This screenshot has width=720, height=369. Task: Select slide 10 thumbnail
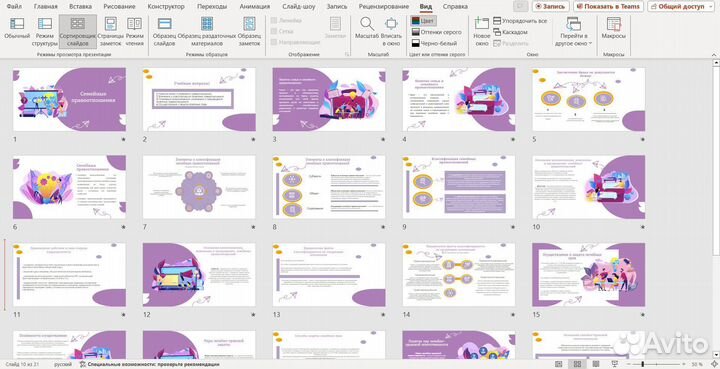[x=589, y=187]
